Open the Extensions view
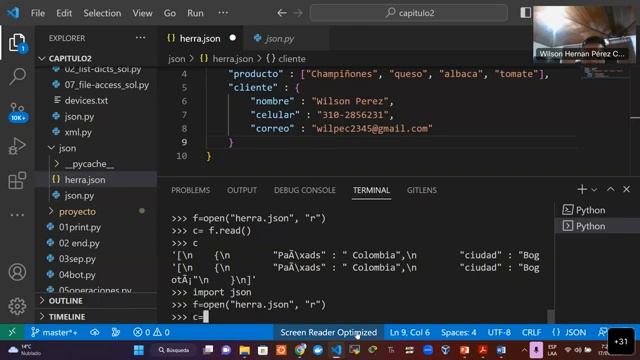The image size is (640, 360). [x=17, y=180]
